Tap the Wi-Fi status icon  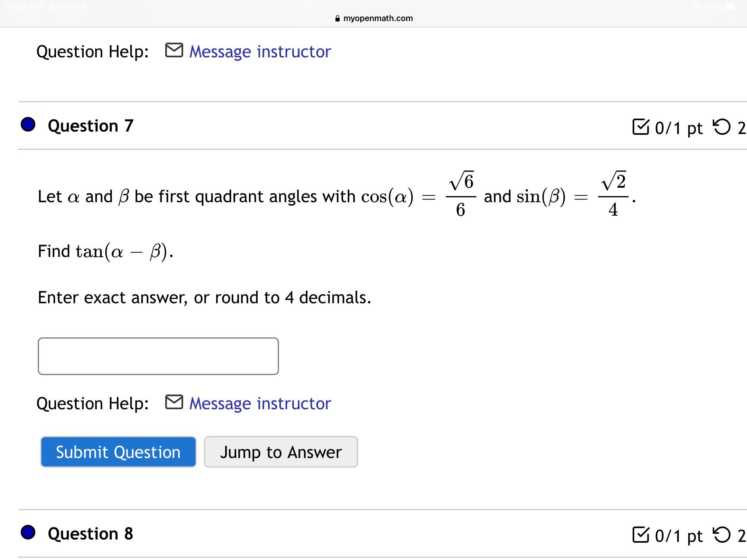point(697,7)
